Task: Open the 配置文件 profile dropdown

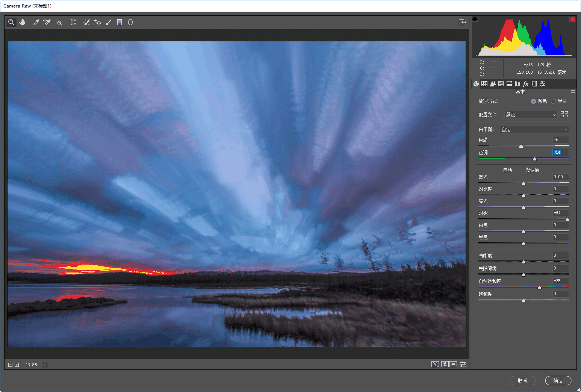Action: [530, 115]
